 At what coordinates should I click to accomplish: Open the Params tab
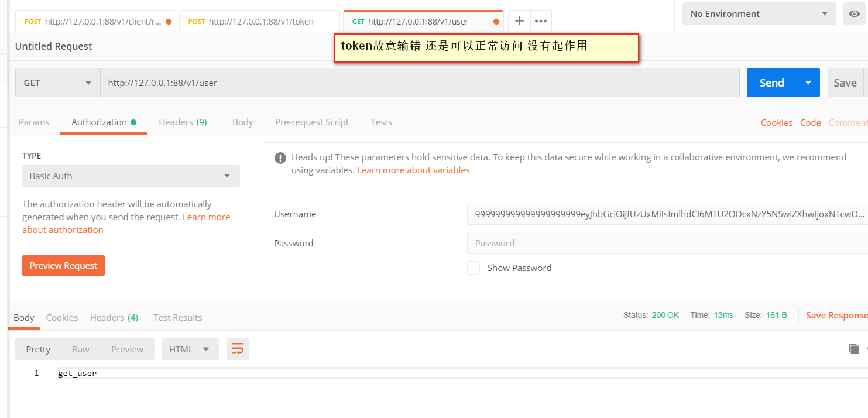tap(34, 122)
